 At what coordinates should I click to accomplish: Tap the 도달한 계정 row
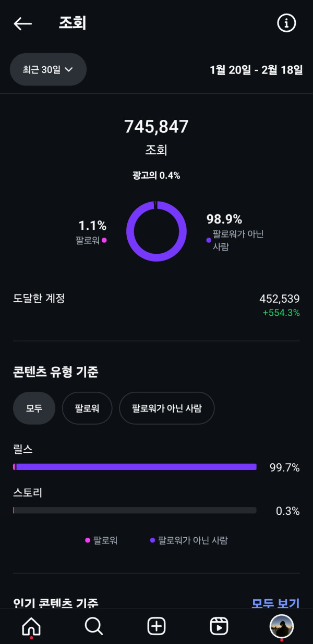click(x=156, y=305)
